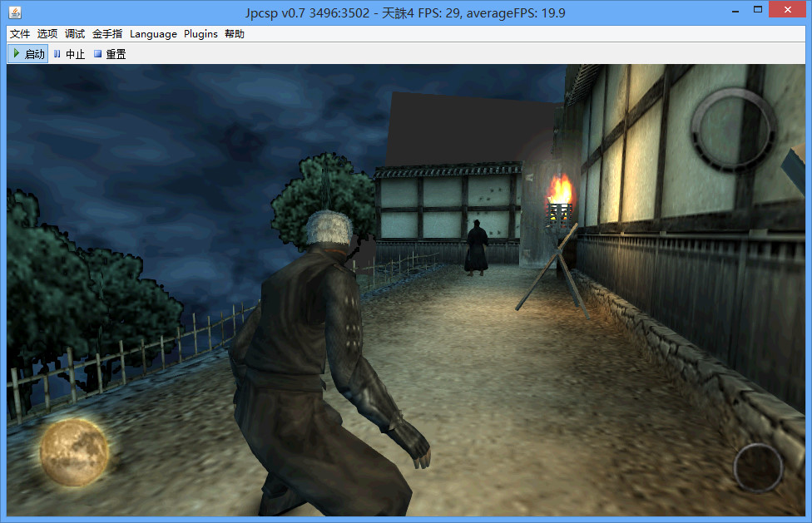Click the Jpcsp Java icon in title bar
Screen dimensions: 812x523
point(15,12)
